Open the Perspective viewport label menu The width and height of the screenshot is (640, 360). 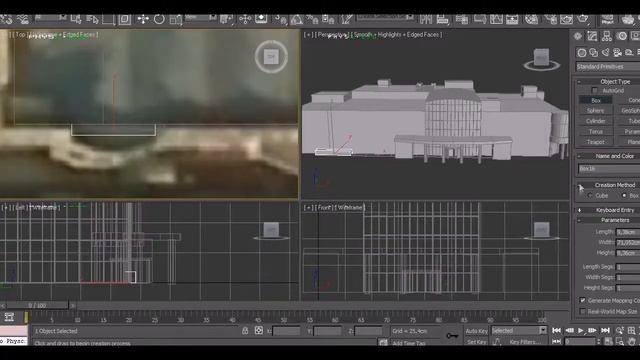point(333,35)
